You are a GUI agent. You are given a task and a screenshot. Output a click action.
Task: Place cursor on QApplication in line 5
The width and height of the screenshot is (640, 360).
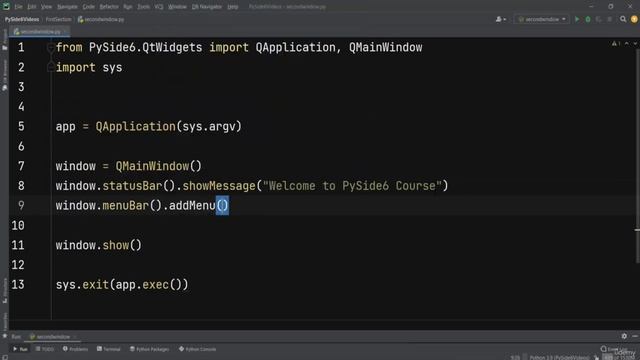tap(136, 127)
